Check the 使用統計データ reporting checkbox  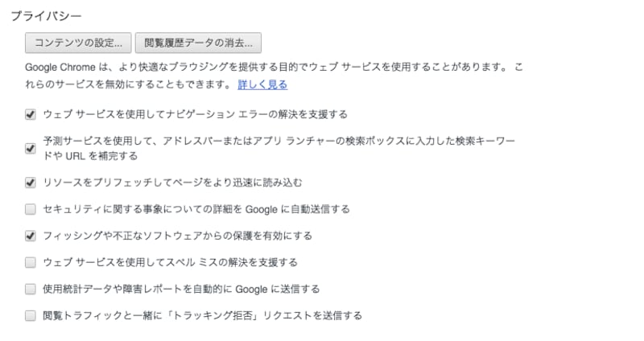pos(31,289)
